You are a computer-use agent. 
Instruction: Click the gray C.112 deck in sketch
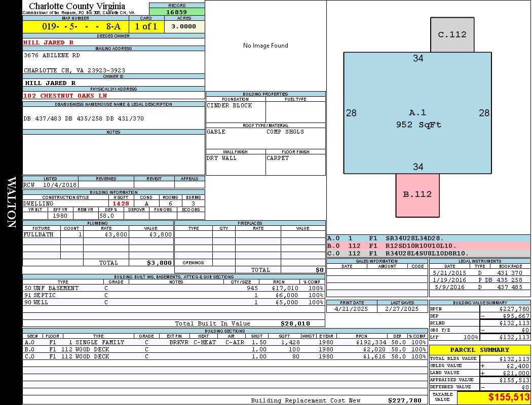click(452, 34)
